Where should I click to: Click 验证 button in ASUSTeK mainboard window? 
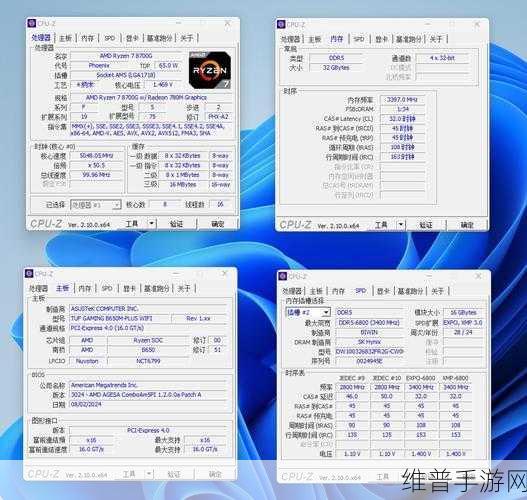click(174, 474)
